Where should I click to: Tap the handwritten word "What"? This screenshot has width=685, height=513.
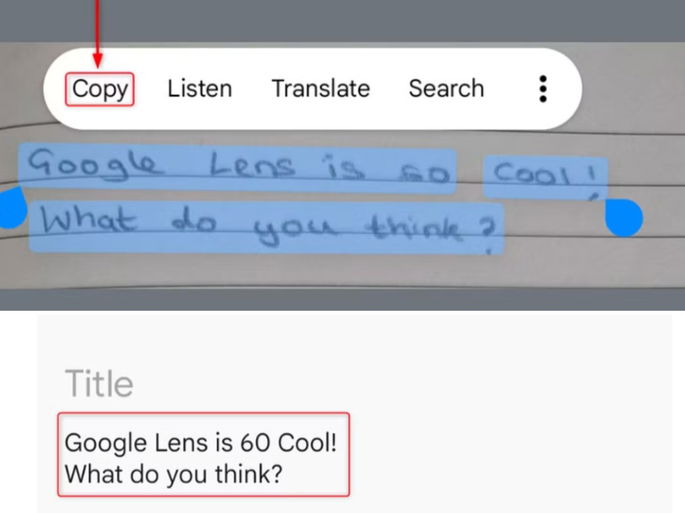tap(87, 218)
